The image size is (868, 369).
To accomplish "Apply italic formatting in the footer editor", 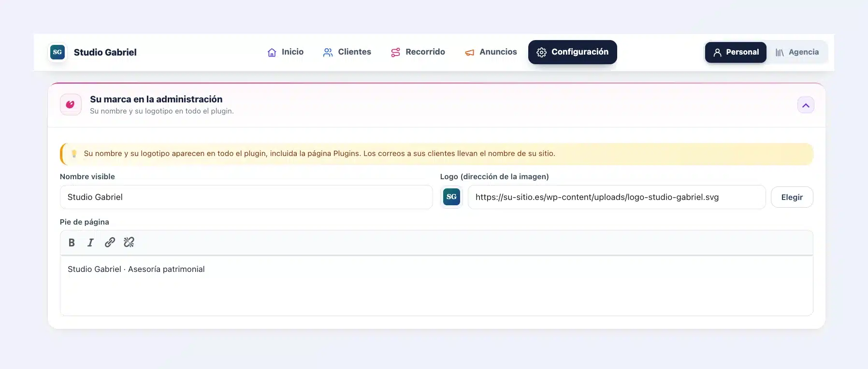I will [x=90, y=242].
